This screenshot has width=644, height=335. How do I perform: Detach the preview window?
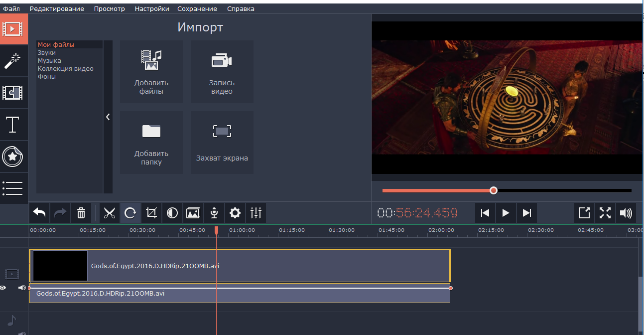[x=584, y=213]
